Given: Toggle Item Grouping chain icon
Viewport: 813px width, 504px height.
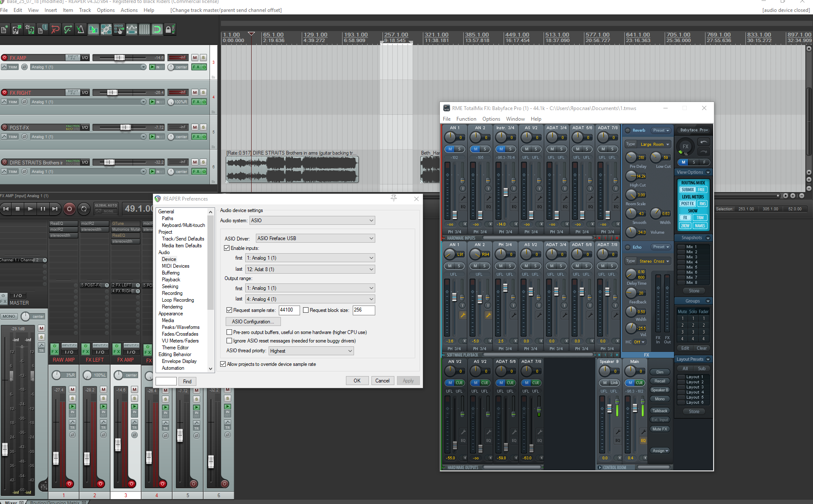Looking at the screenshot, I should (x=106, y=29).
